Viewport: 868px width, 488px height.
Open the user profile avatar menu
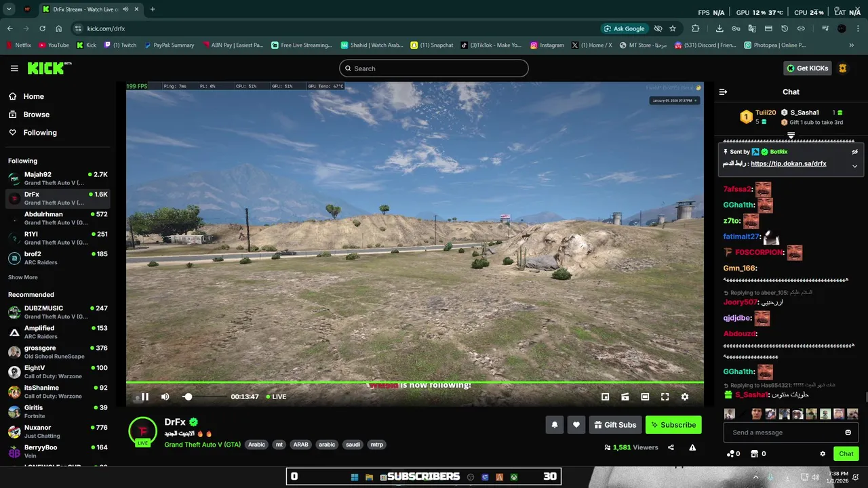coord(843,68)
